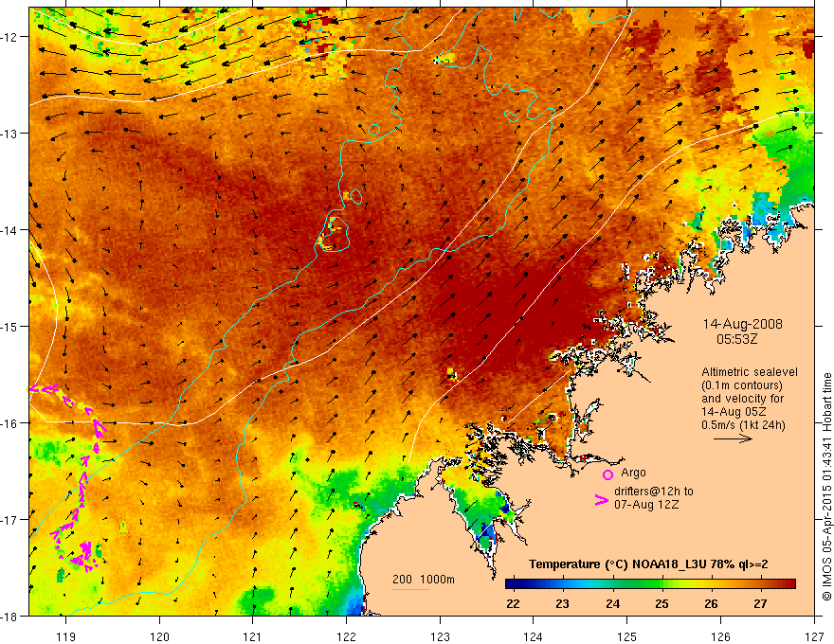834x644 pixels.
Task: Select the date text 14-Aug-2008
Action: pos(742,324)
